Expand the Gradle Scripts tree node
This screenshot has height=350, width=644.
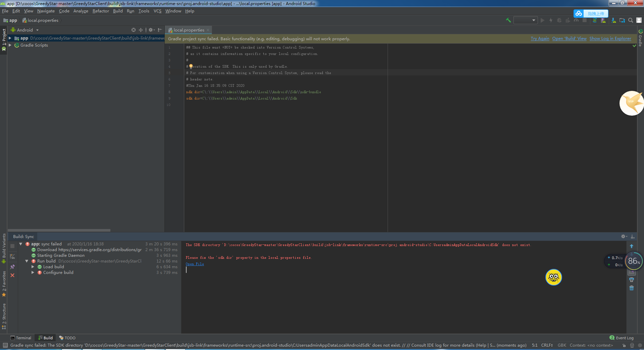pos(10,45)
